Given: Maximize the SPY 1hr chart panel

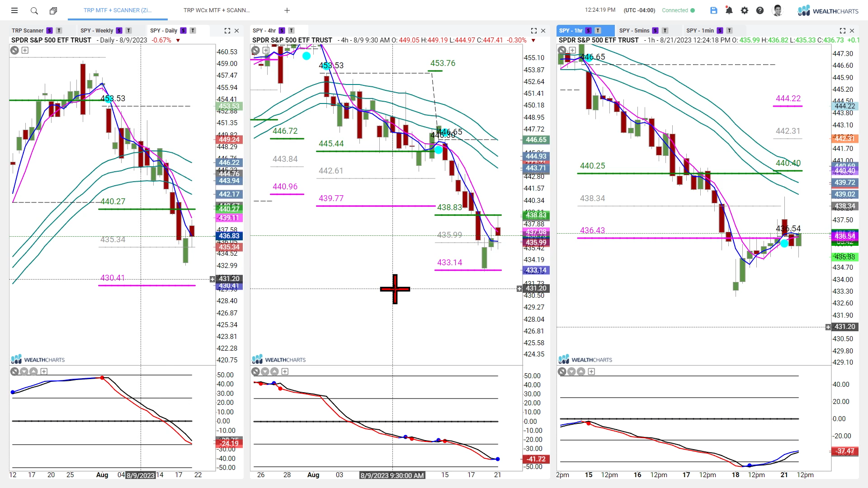Looking at the screenshot, I should click(843, 31).
